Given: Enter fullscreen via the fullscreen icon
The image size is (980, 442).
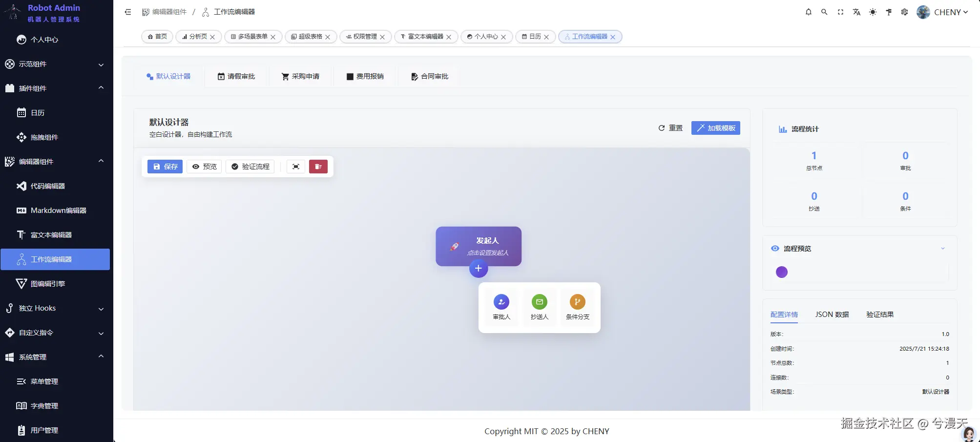Looking at the screenshot, I should 840,12.
